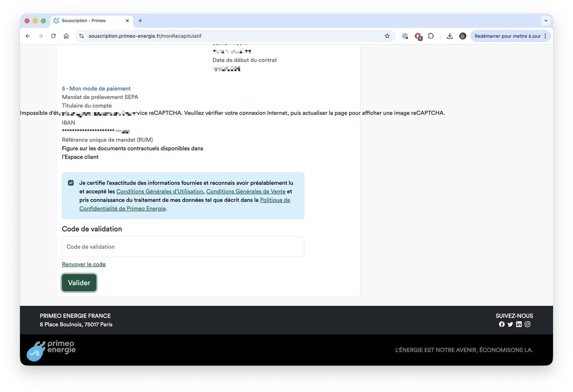The image size is (573, 392).
Task: Click the Primeo Energie footer logo
Action: click(x=54, y=347)
